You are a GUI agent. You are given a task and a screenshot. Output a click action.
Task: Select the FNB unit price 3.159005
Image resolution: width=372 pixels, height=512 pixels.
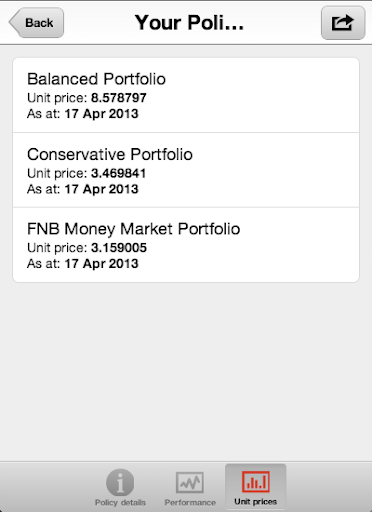click(119, 248)
